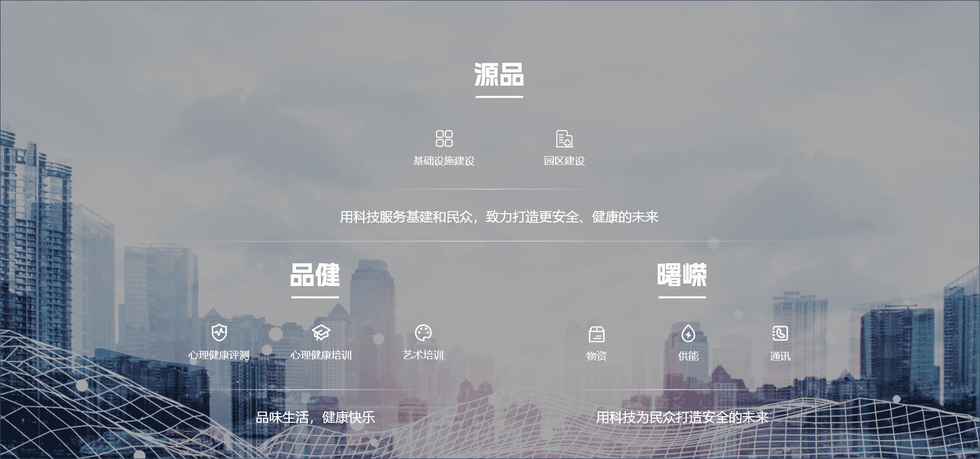Viewport: 980px width, 459px height.
Task: Click the slogan 用科技为民众打造安全的未来
Action: point(682,417)
